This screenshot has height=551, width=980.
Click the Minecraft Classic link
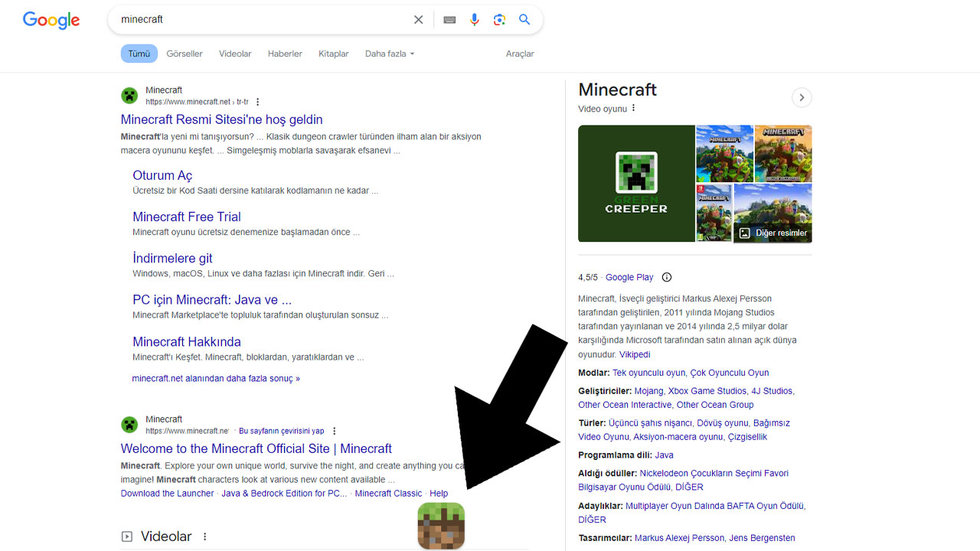[x=388, y=494]
